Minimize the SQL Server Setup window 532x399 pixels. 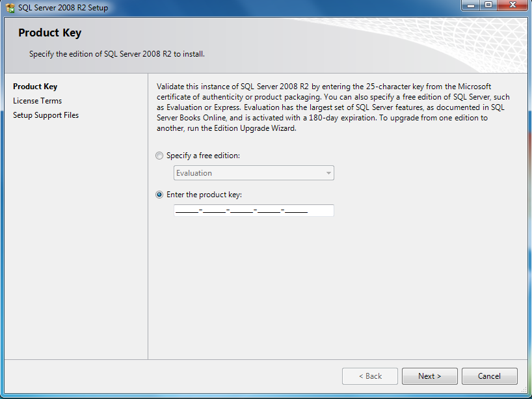pos(471,5)
